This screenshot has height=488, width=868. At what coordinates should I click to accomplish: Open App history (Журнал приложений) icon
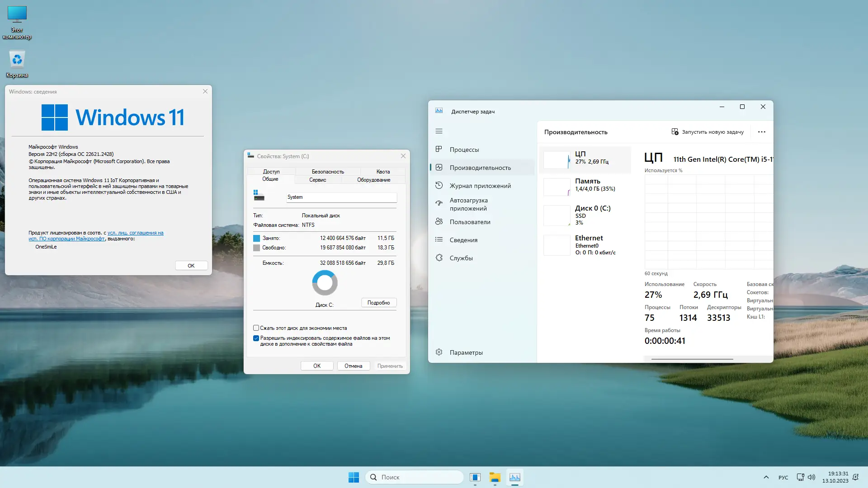pyautogui.click(x=439, y=185)
